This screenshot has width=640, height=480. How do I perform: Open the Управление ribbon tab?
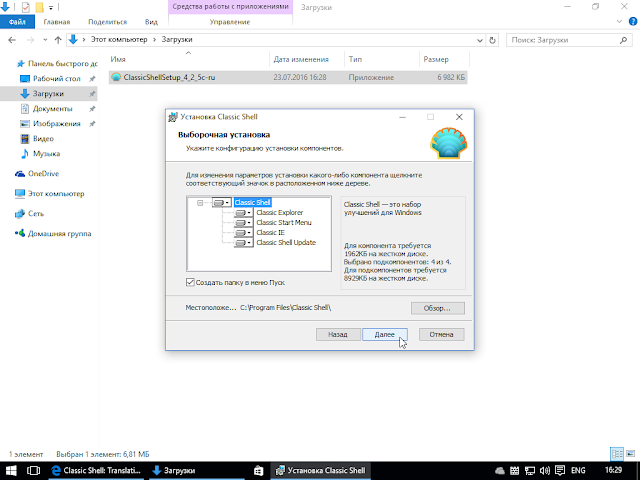click(230, 22)
